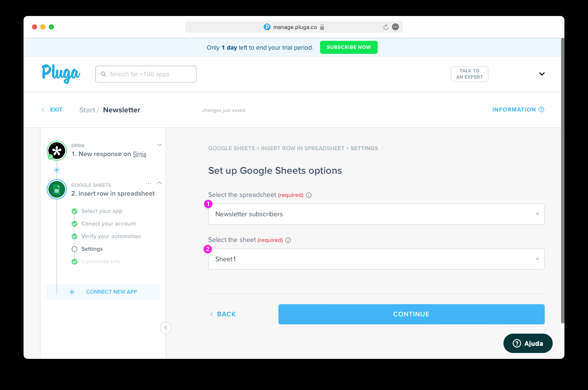This screenshot has height=390, width=588.
Task: Open the Newsletter subscribers spreadsheet dropdown
Action: pos(376,214)
